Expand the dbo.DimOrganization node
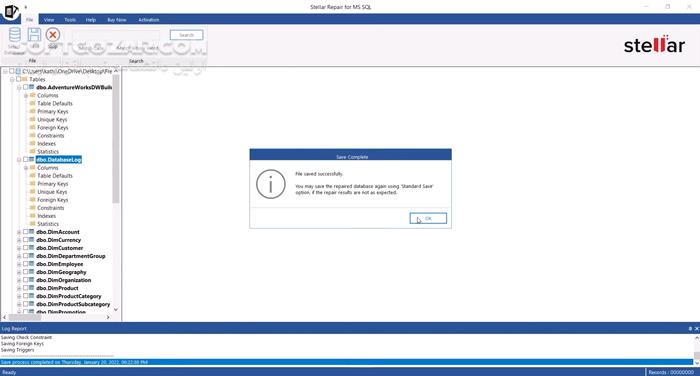 (19, 280)
